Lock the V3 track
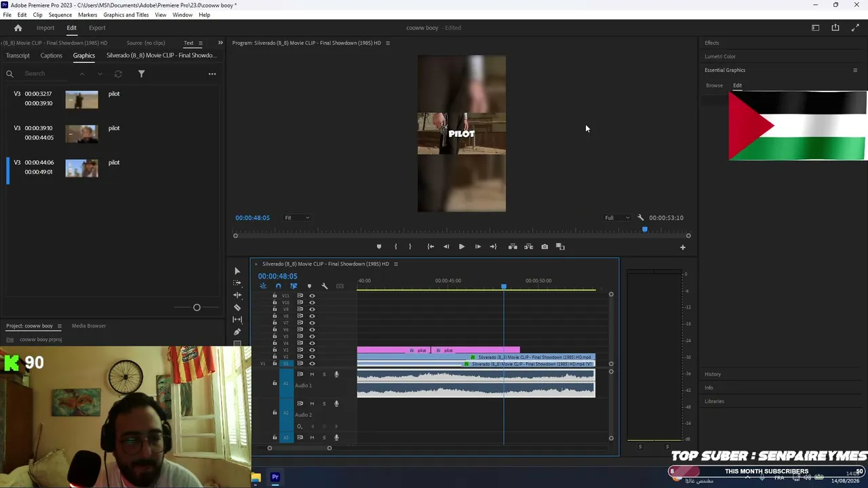 click(275, 350)
